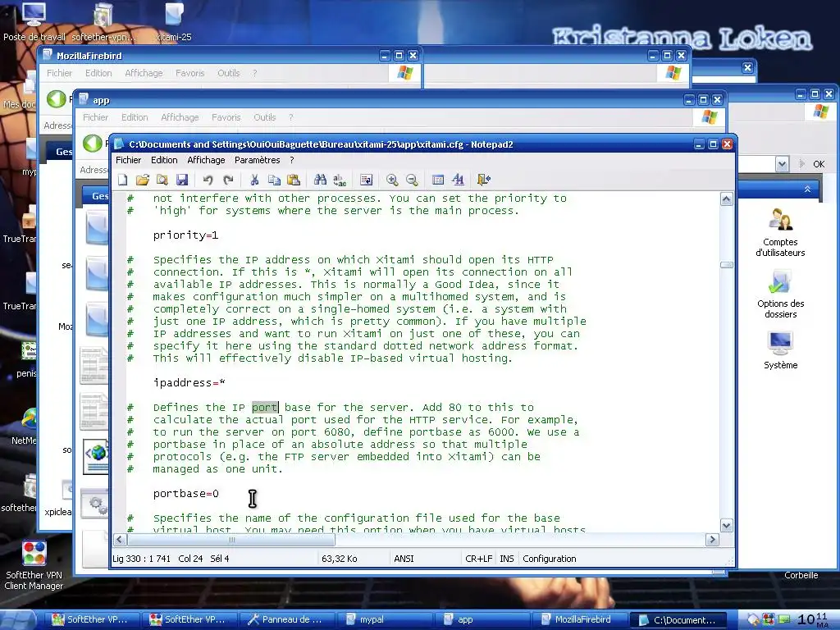Open the SoftEther VPN Client Manager desktop icon
Screen dimensions: 840x630
coord(34,565)
